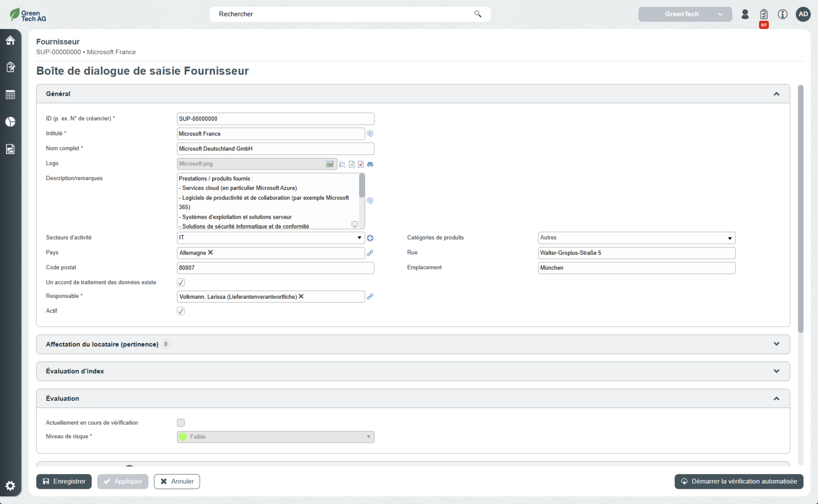The image size is (818, 504).
Task: Open the GreenTech tenant selector
Action: tap(685, 14)
